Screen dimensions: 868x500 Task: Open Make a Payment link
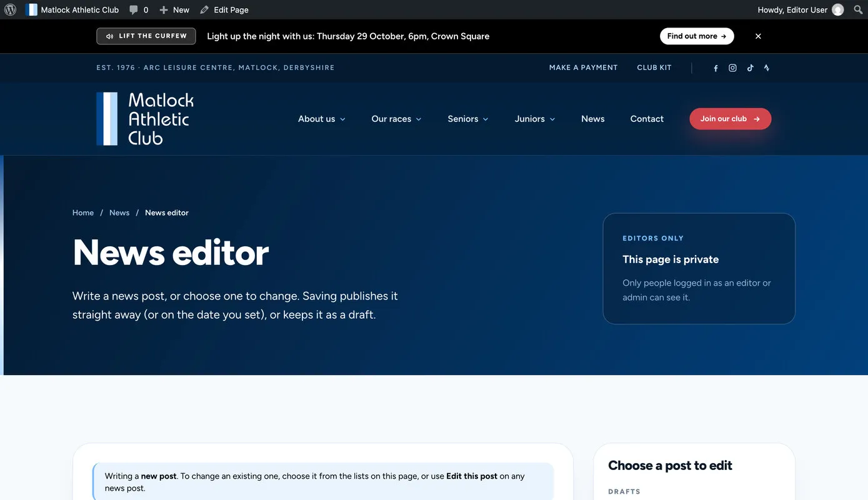tap(583, 67)
